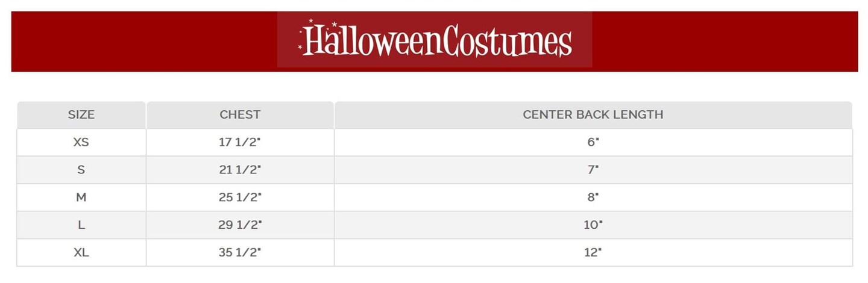Screen dimensions: 868x283
Task: Click the 17 1/2" chest value
Action: point(240,143)
